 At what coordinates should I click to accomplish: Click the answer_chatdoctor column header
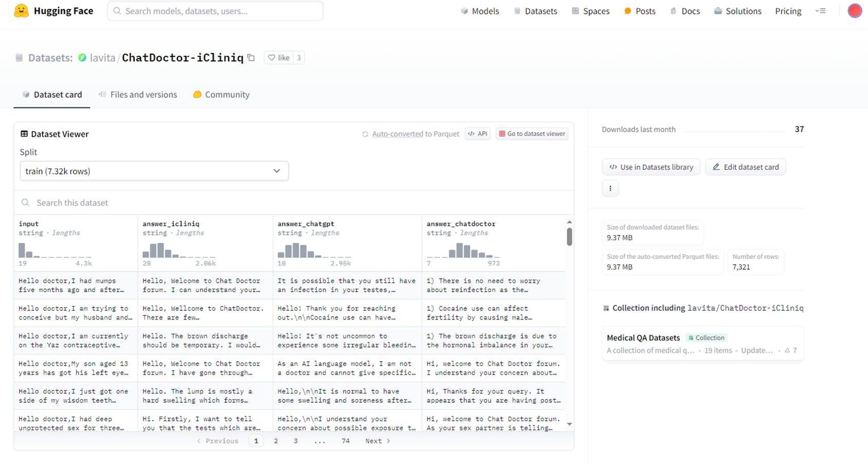[461, 224]
